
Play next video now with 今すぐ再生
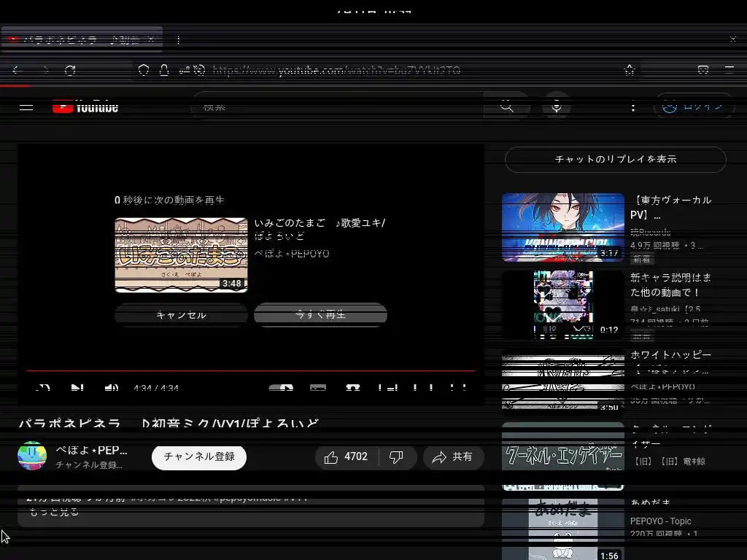321,315
